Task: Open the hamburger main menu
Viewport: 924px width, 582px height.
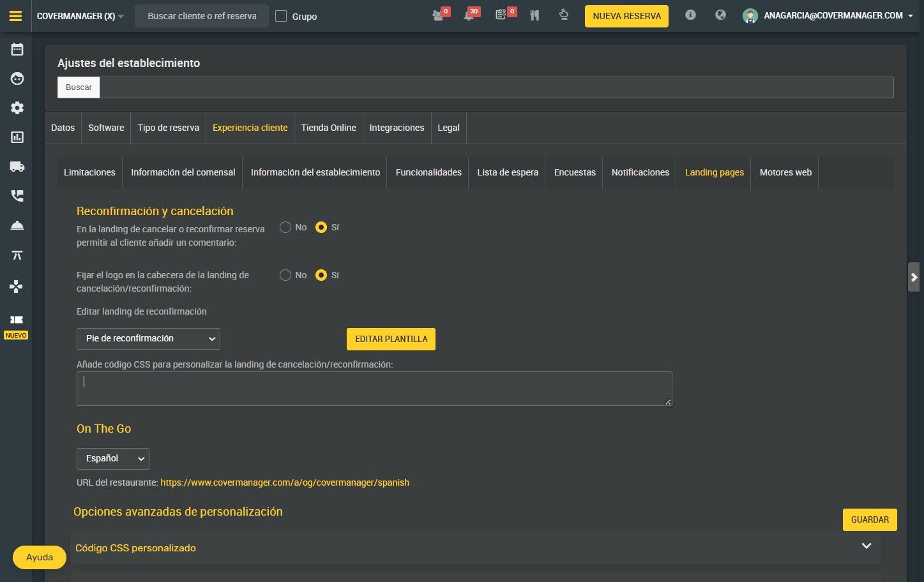Action: (x=16, y=16)
